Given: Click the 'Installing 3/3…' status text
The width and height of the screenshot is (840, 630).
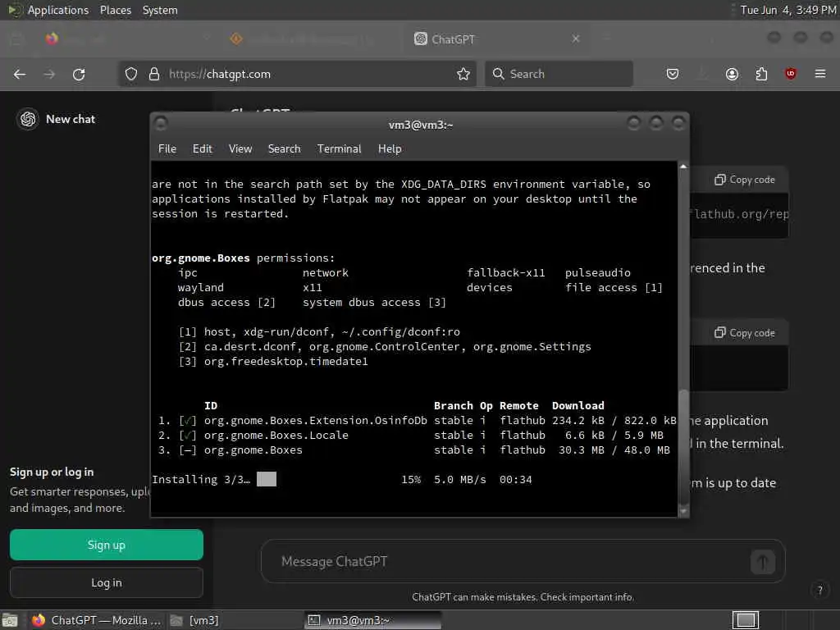Looking at the screenshot, I should click(x=201, y=479).
